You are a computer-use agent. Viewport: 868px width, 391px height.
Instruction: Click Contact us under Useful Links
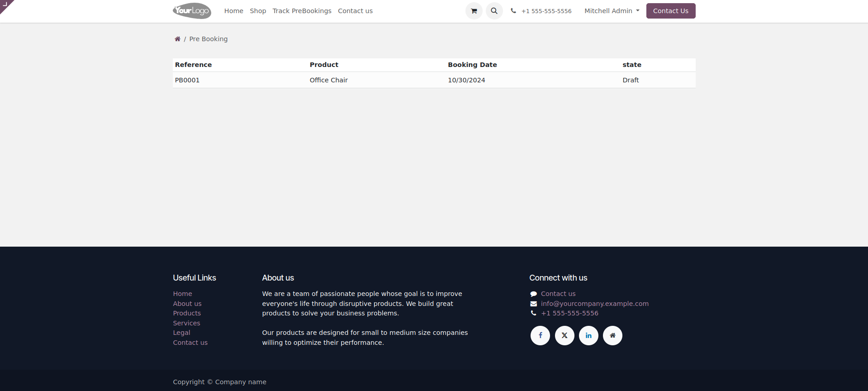click(190, 343)
